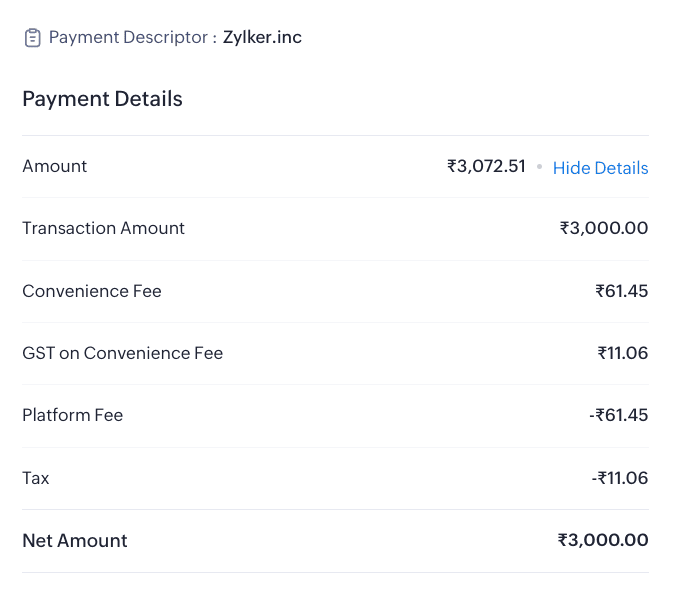This screenshot has height=598, width=694.
Task: Click the Convenience Fee label
Action: (x=92, y=291)
